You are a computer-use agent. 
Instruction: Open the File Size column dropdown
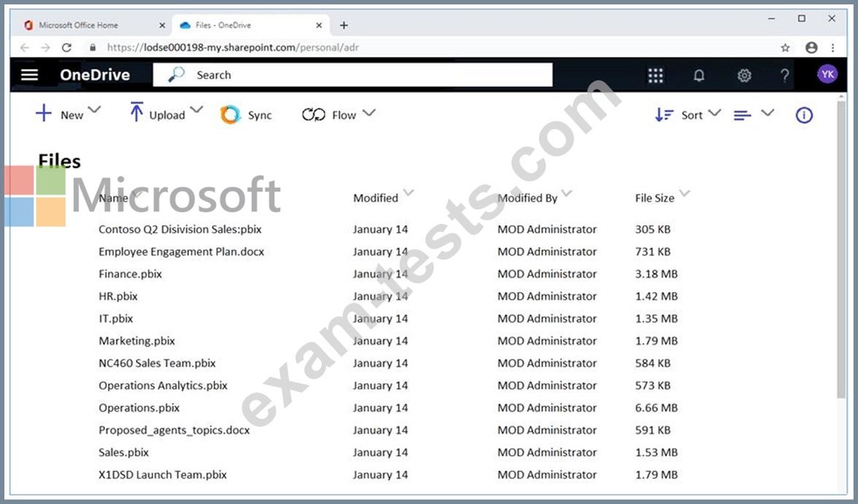click(684, 193)
